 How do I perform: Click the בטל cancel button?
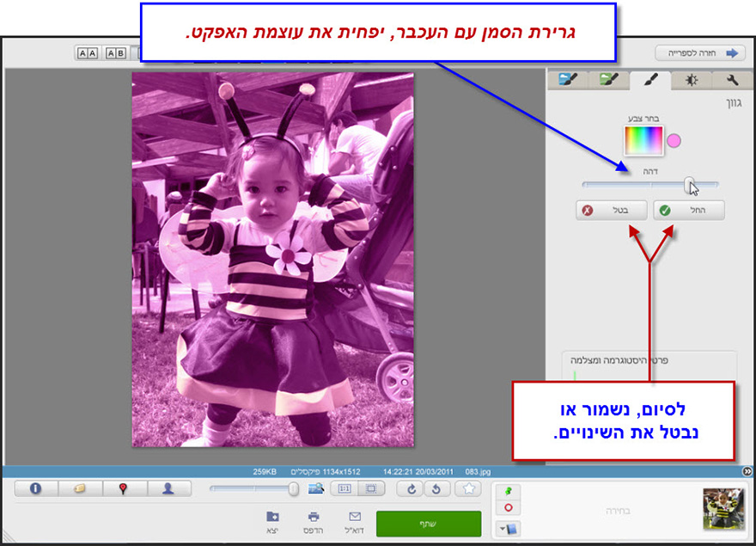pyautogui.click(x=611, y=210)
